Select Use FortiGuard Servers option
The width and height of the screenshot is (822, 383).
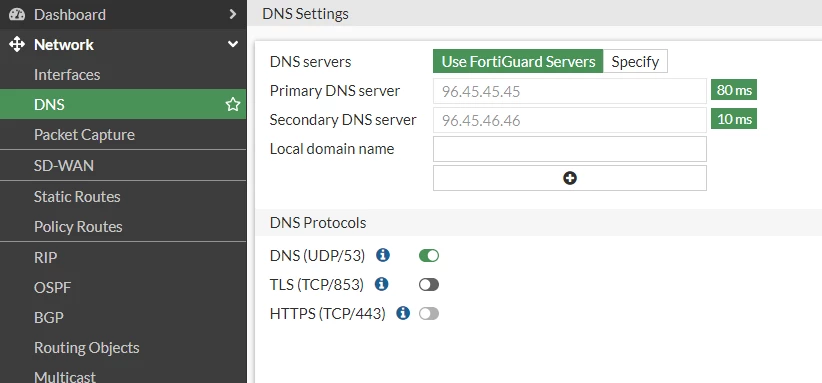pyautogui.click(x=518, y=61)
